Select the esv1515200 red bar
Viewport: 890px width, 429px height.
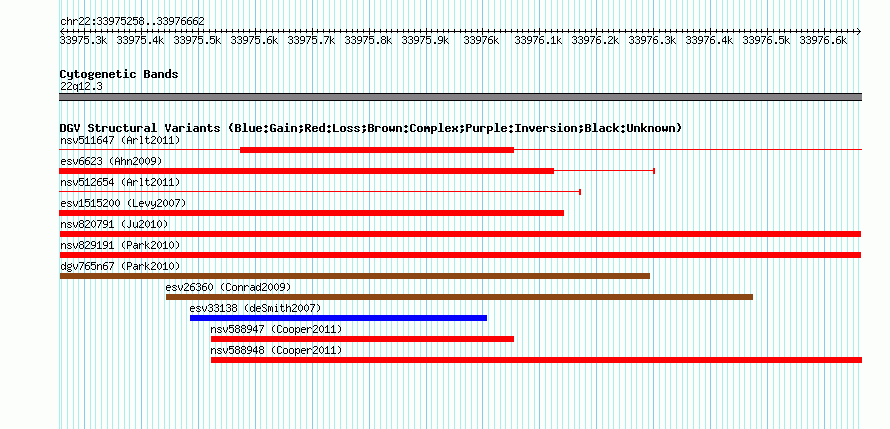click(x=312, y=213)
